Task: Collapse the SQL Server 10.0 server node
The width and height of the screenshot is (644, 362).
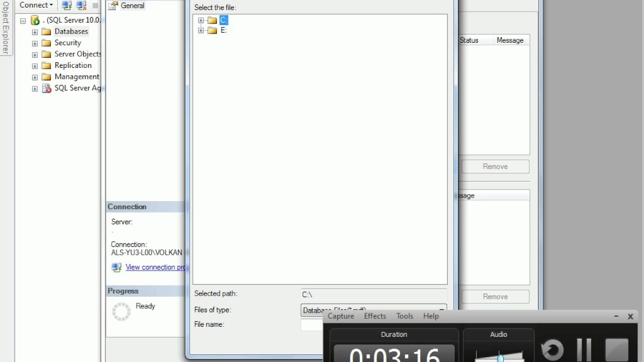Action: (x=23, y=21)
